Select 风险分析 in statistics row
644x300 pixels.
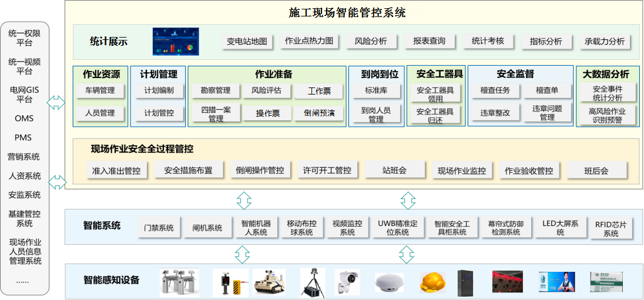[x=371, y=41]
